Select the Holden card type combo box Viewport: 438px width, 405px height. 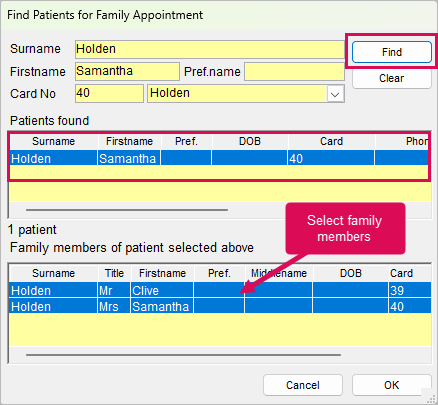pyautogui.click(x=246, y=93)
